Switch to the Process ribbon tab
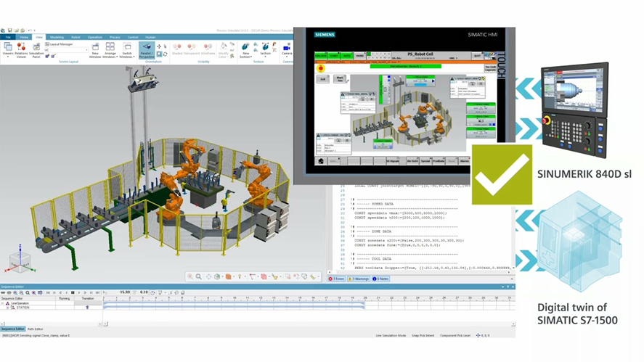 click(x=115, y=37)
